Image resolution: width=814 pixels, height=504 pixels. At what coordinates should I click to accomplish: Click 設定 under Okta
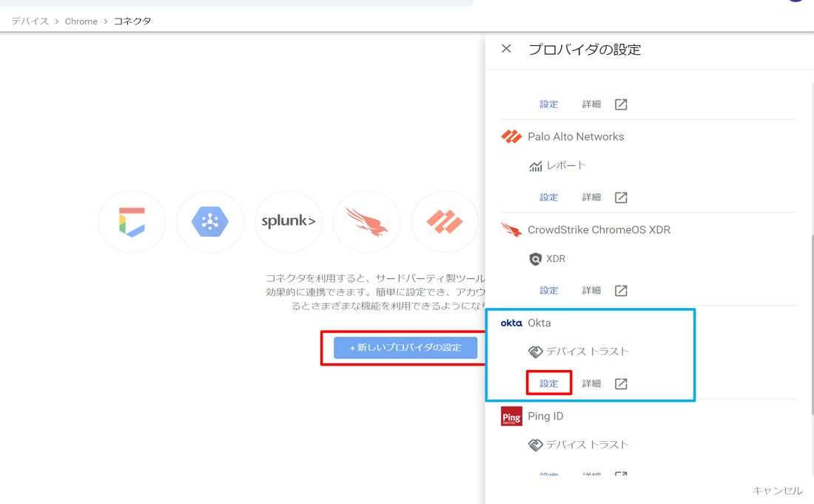[548, 383]
